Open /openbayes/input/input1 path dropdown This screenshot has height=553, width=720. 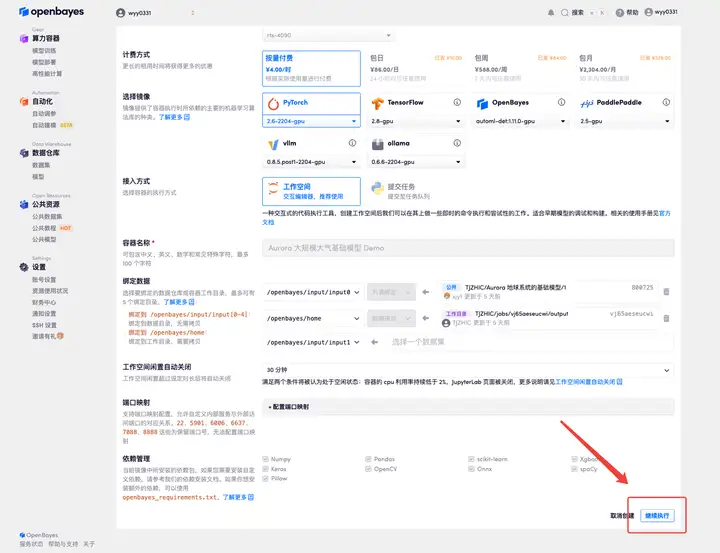[x=313, y=342]
